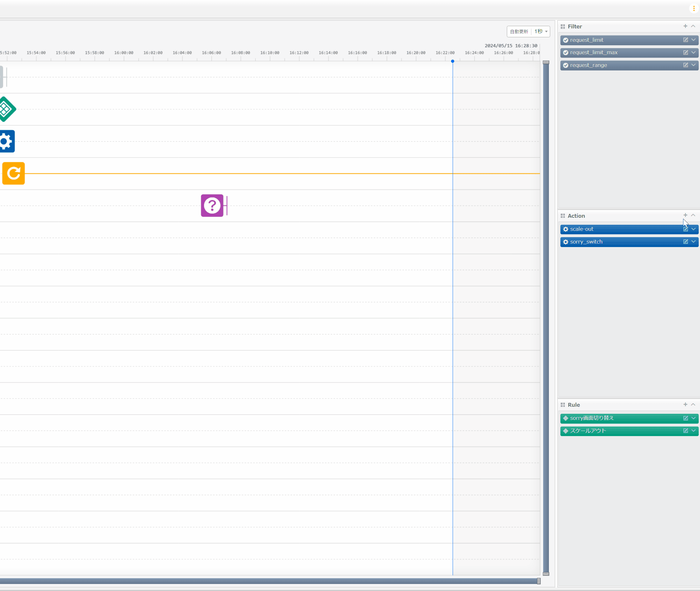Expand the sorry_switch action dropdown

[x=694, y=242]
